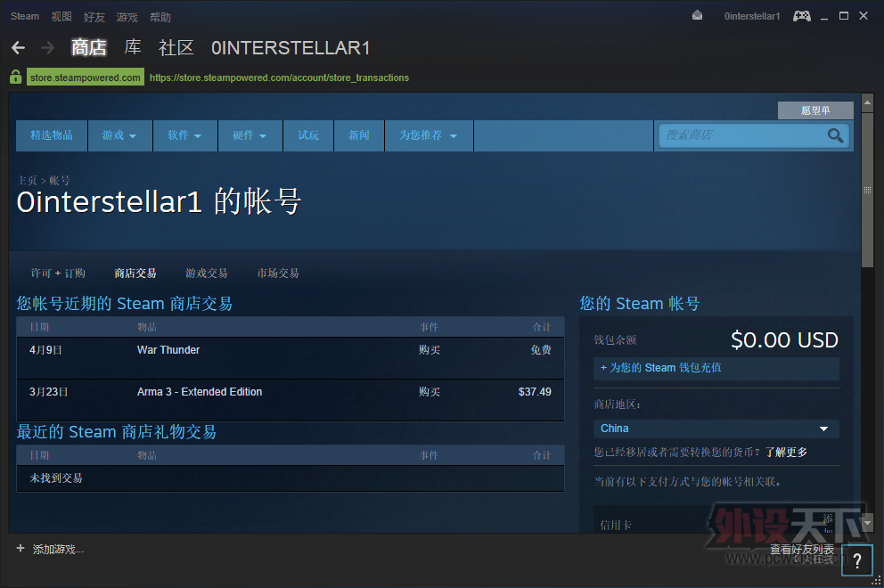Click the 愿望单 wishlist button
The height and width of the screenshot is (588, 884).
815,110
